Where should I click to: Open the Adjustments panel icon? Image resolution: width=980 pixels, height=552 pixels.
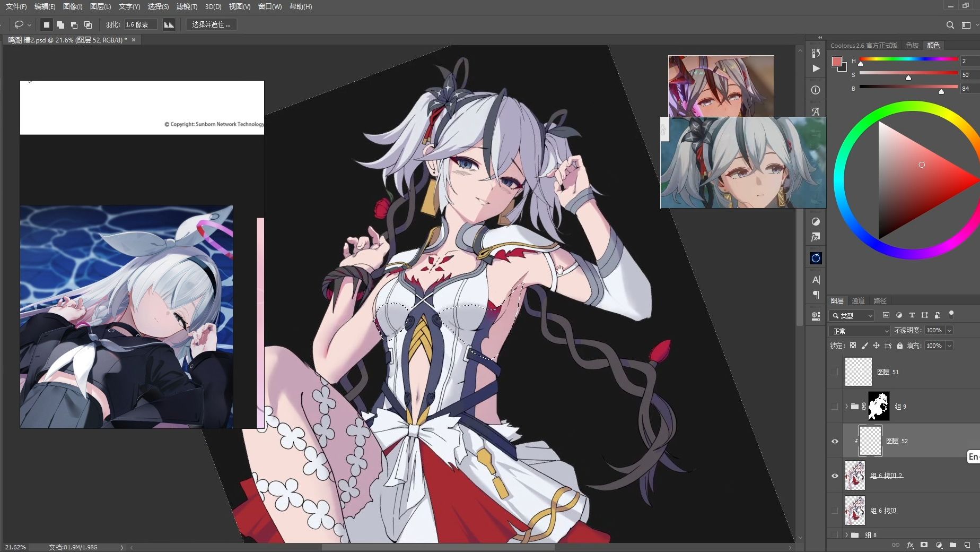pos(816,221)
